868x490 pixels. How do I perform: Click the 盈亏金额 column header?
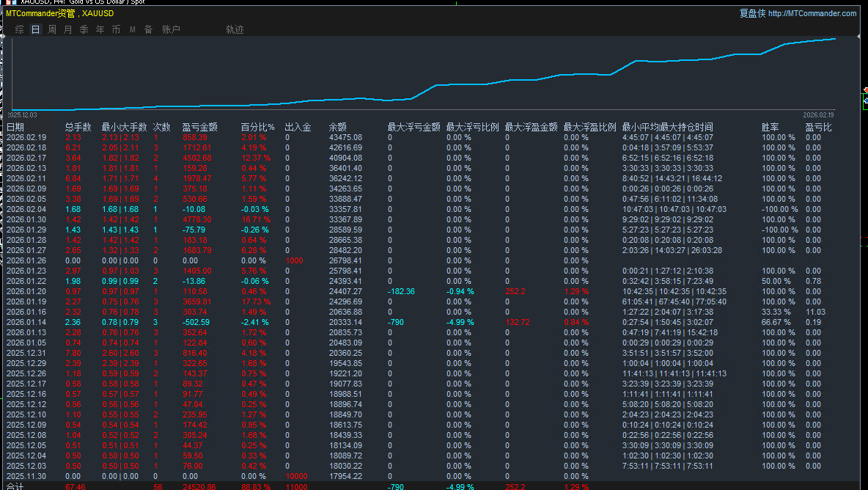pos(200,128)
